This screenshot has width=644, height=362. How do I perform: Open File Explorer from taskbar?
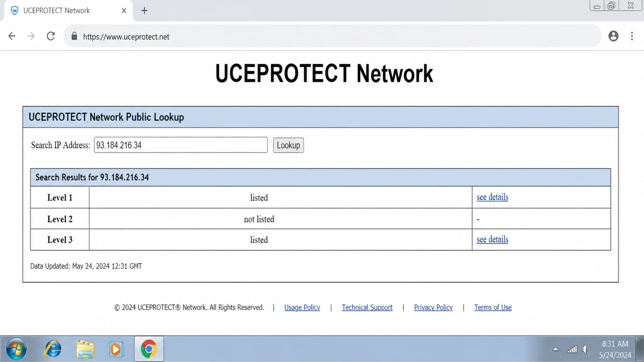point(85,349)
